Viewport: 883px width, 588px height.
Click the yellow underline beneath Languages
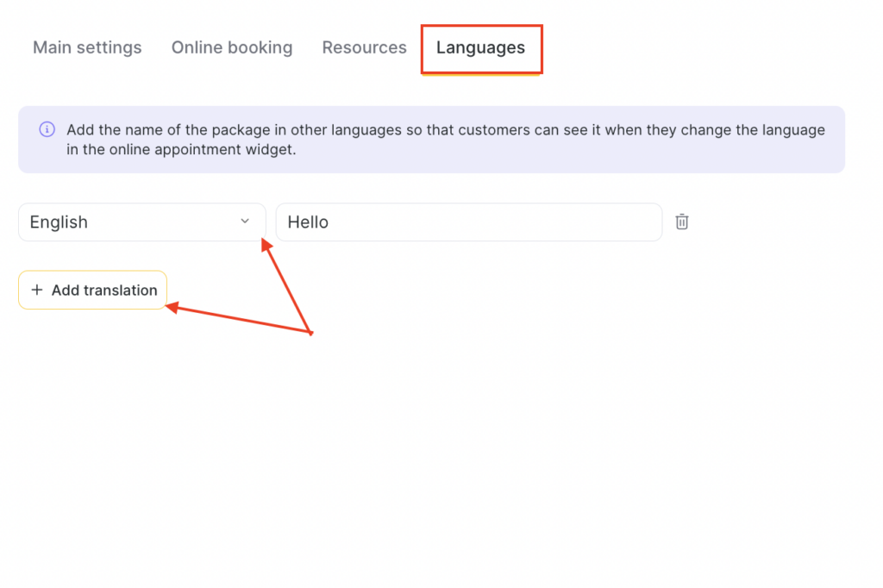click(480, 74)
